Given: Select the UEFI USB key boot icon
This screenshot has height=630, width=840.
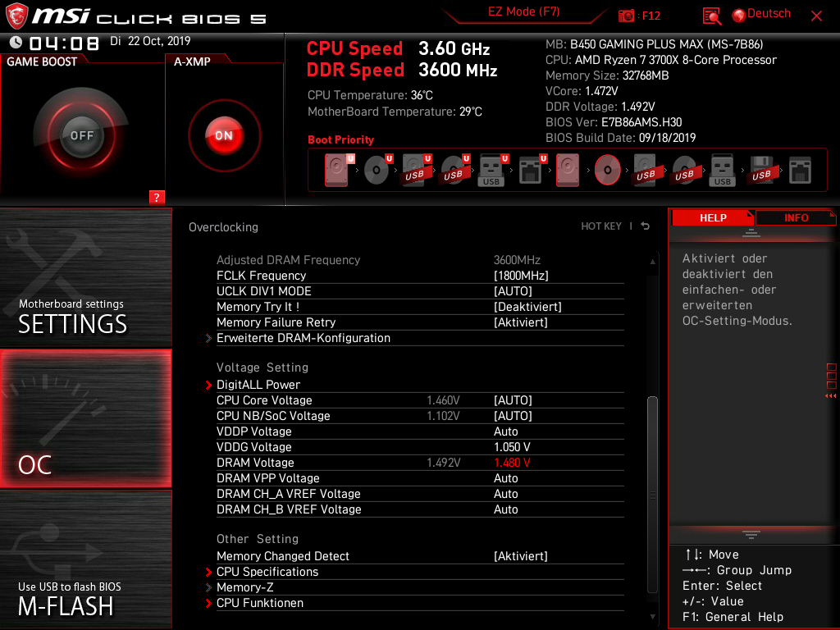Looking at the screenshot, I should [492, 170].
